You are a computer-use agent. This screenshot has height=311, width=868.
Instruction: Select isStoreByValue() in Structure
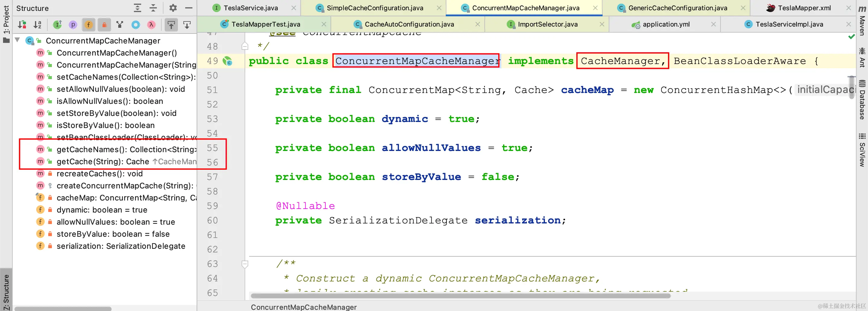coord(106,126)
